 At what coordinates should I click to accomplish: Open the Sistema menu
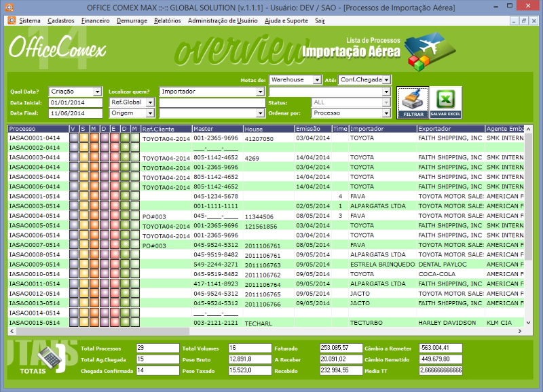[x=30, y=21]
